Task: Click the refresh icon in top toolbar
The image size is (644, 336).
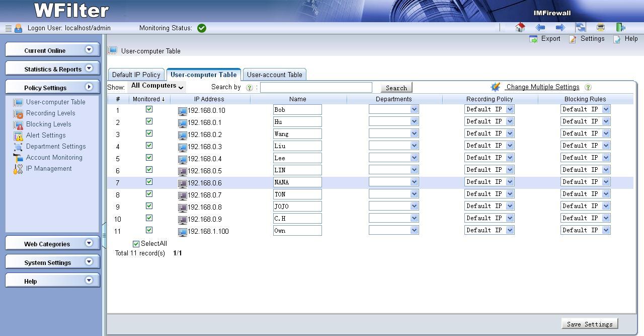Action: pyautogui.click(x=581, y=28)
